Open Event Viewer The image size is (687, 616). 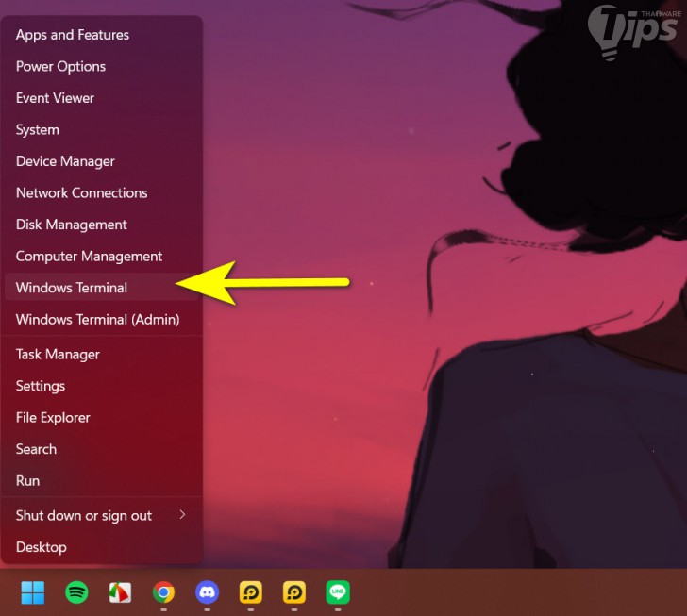click(102, 98)
